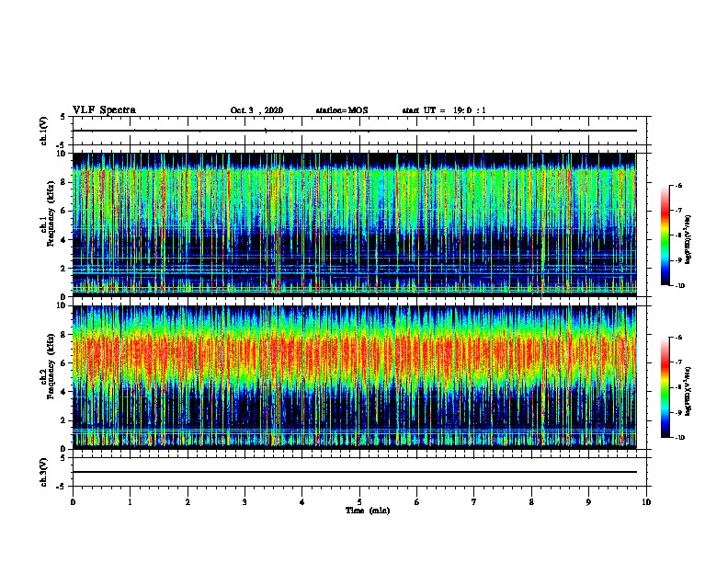Click the "Time (min)" x-axis label

tap(368, 511)
